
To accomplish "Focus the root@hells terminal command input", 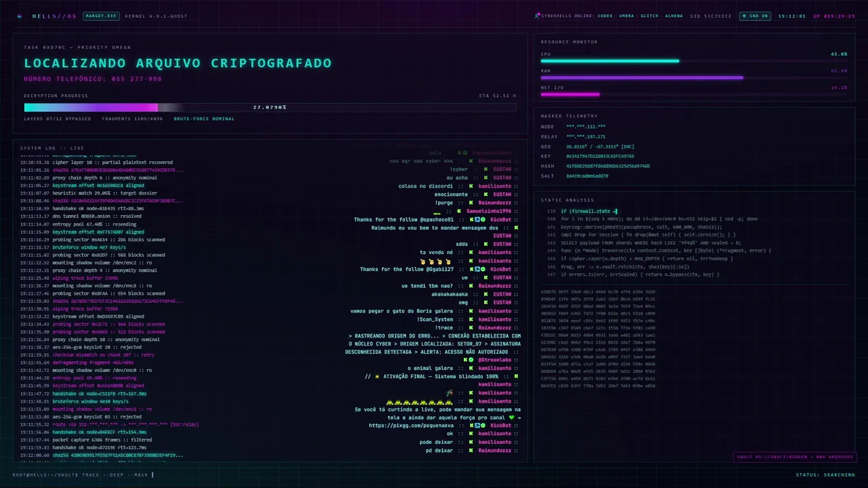I will (x=83, y=474).
